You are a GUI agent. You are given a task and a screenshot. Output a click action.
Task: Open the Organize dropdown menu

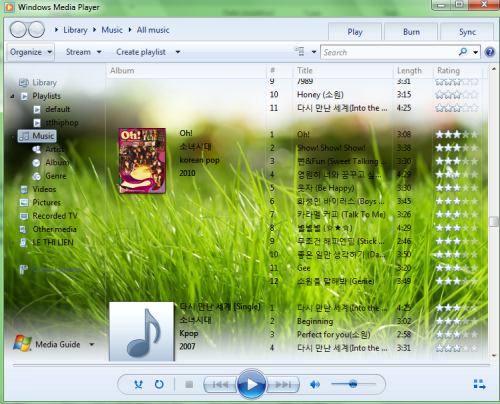click(x=31, y=52)
